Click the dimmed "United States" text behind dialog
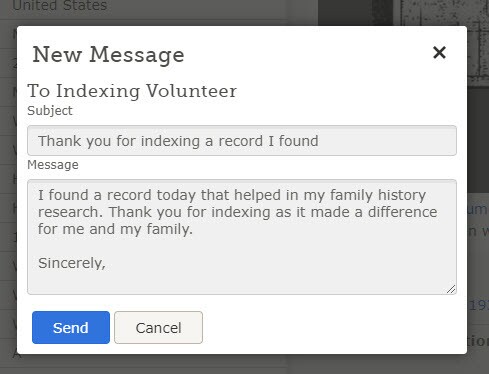Viewport: 489px width, 374px height. click(x=60, y=5)
